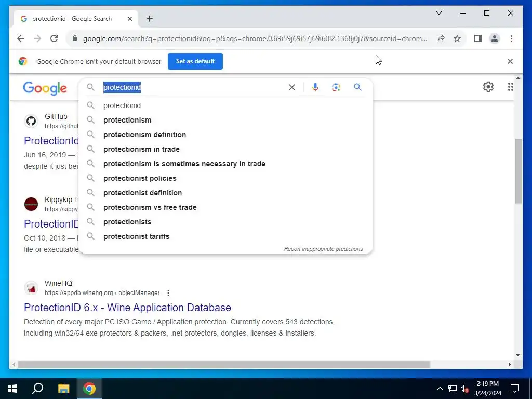Pick the 'protectionists' suggestion

point(226,222)
